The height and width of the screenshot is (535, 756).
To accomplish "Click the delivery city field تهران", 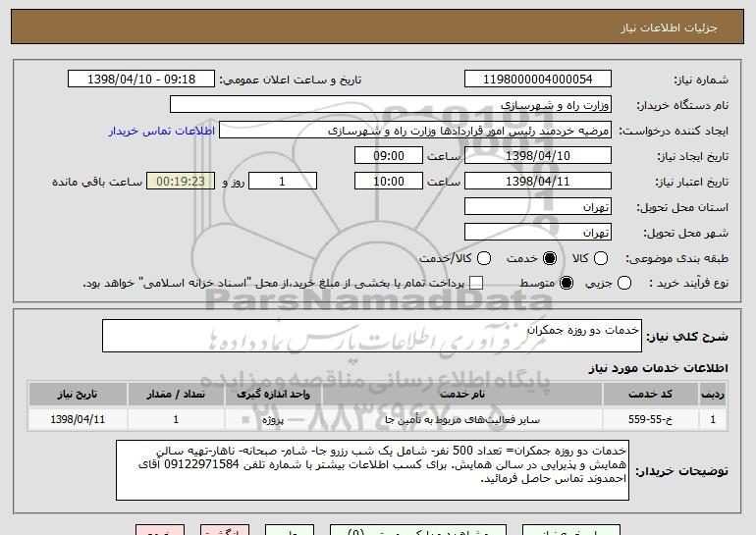I will tap(538, 233).
